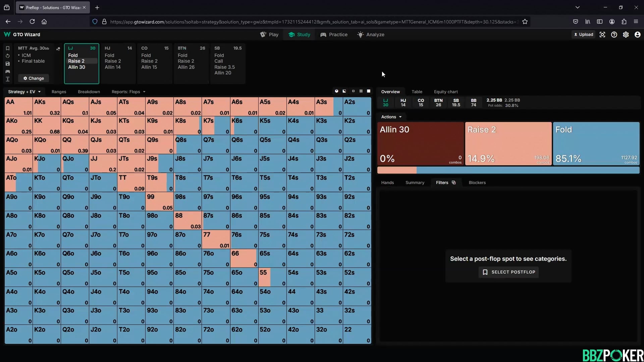Select the Practice mode
644x362 pixels.
334,34
